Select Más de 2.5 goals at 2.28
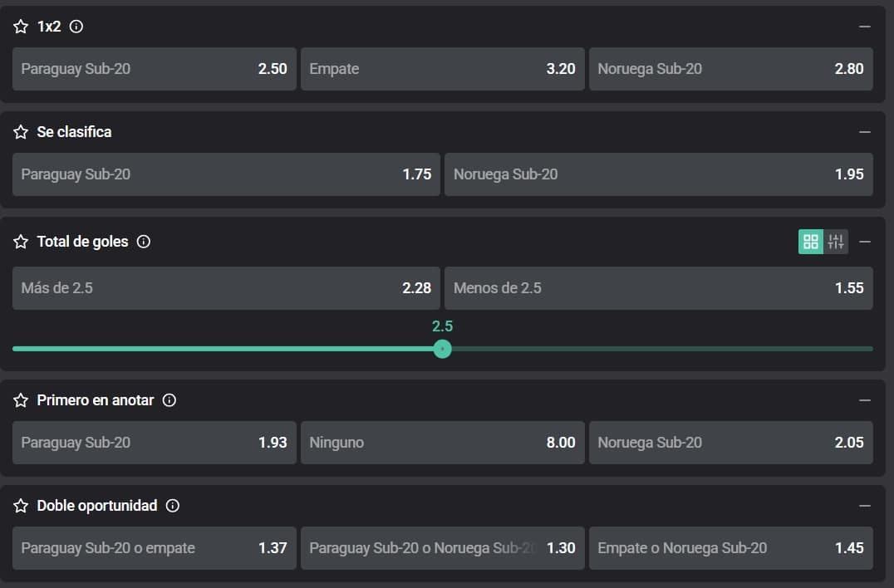The height and width of the screenshot is (588, 894). (x=226, y=288)
